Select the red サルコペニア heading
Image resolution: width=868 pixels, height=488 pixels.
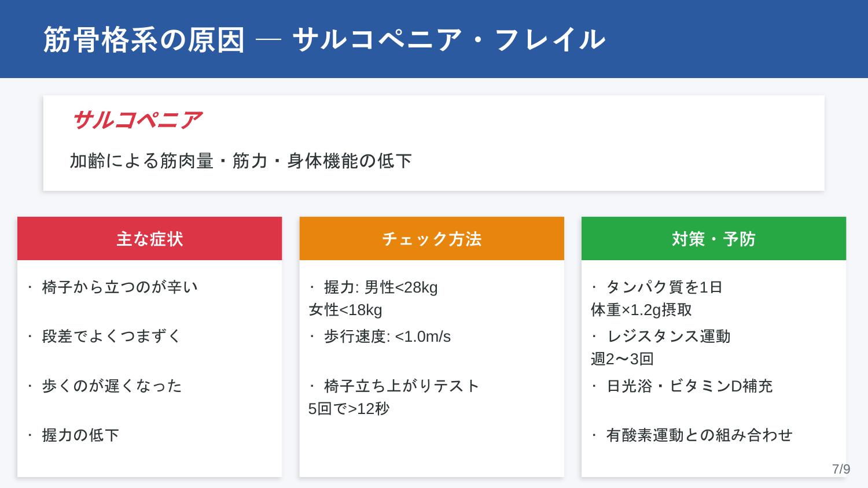point(137,120)
